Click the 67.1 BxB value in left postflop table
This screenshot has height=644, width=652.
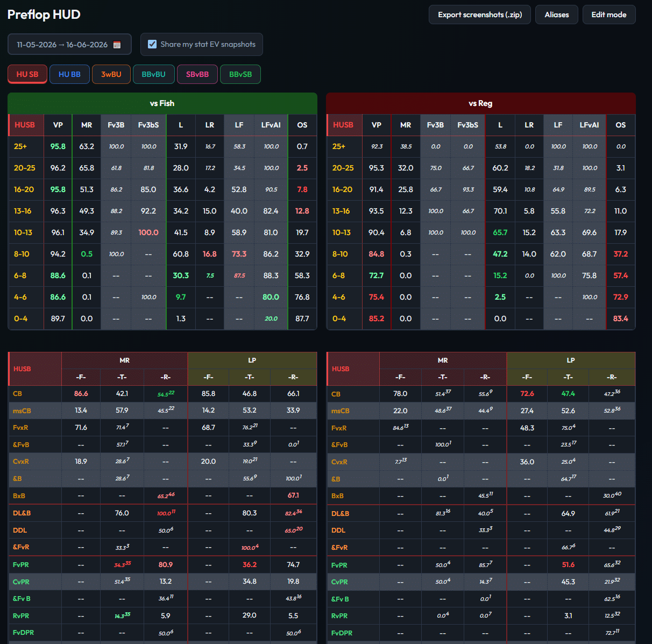293,496
